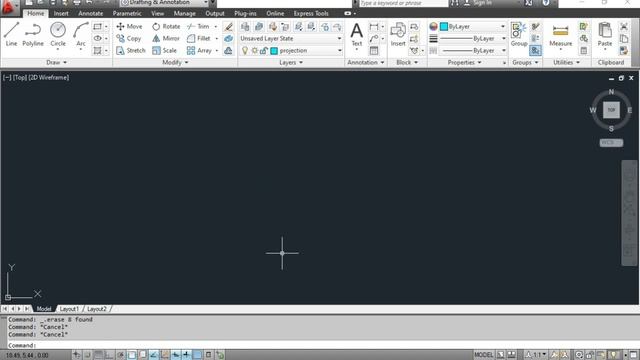Toggle Grid display in status bar
This screenshot has width=640, height=360.
[x=98, y=355]
